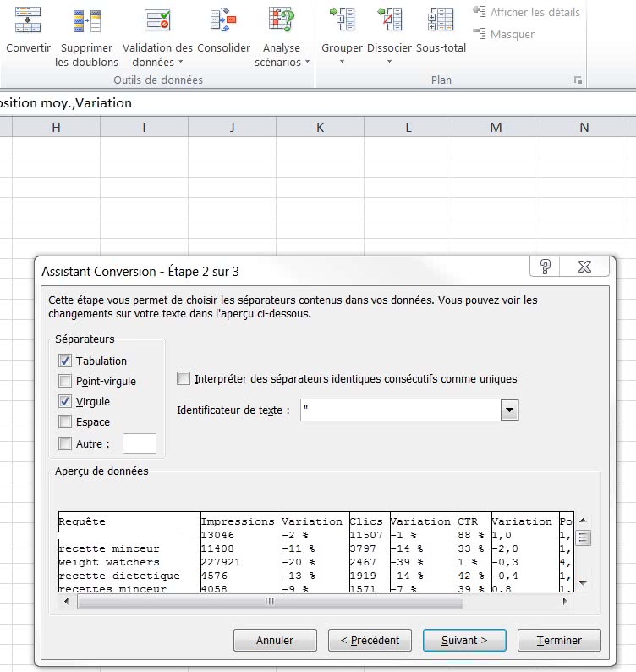Uncheck the Virgule separator checkbox
Screen dimensions: 636x672
click(65, 401)
